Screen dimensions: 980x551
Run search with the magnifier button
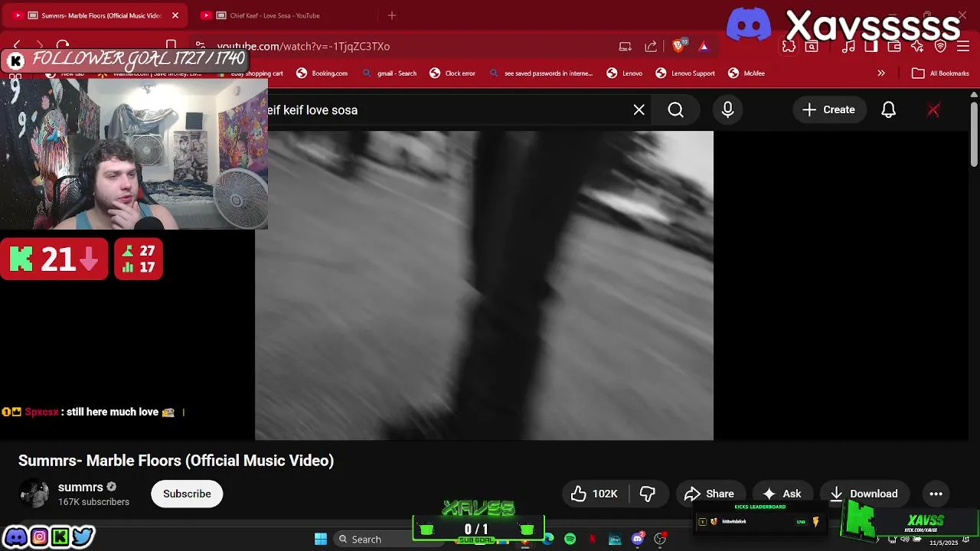(x=675, y=110)
